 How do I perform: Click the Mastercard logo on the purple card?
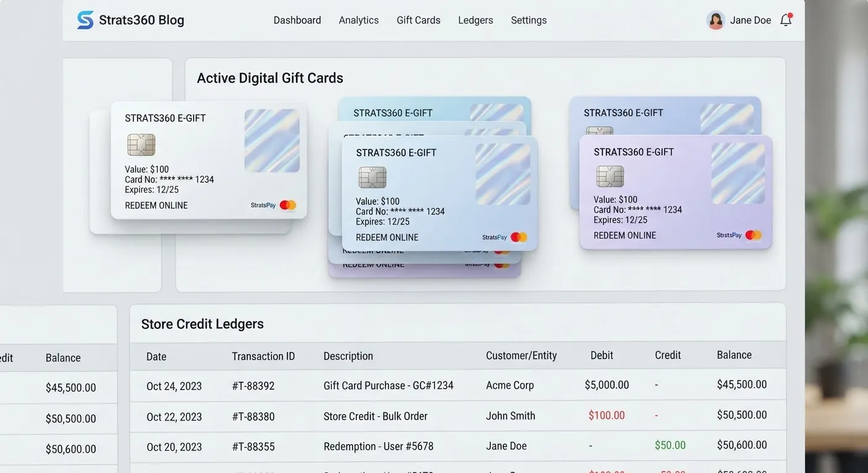(x=753, y=235)
